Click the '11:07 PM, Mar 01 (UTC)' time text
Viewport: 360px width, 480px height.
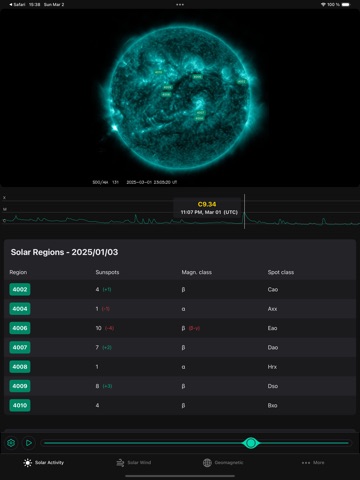click(209, 212)
